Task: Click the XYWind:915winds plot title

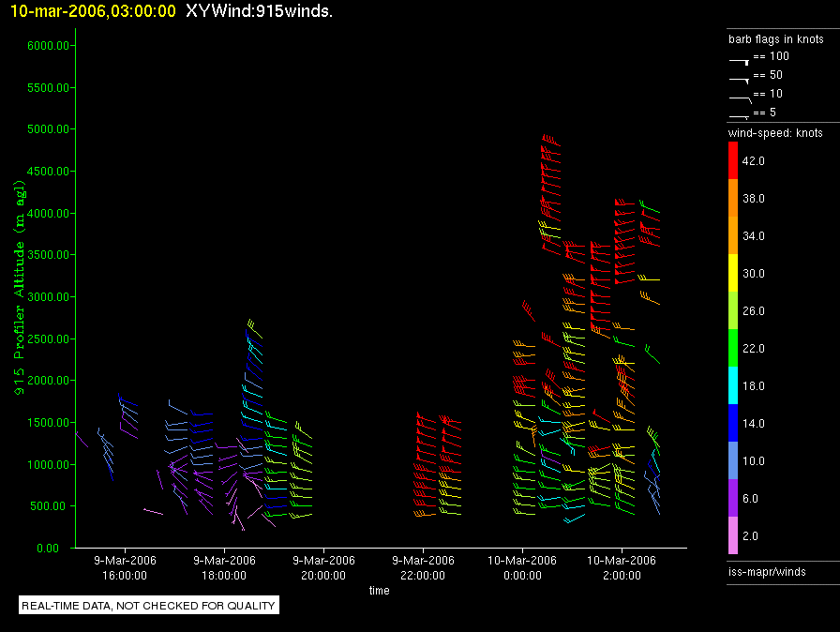Action: pos(260,11)
